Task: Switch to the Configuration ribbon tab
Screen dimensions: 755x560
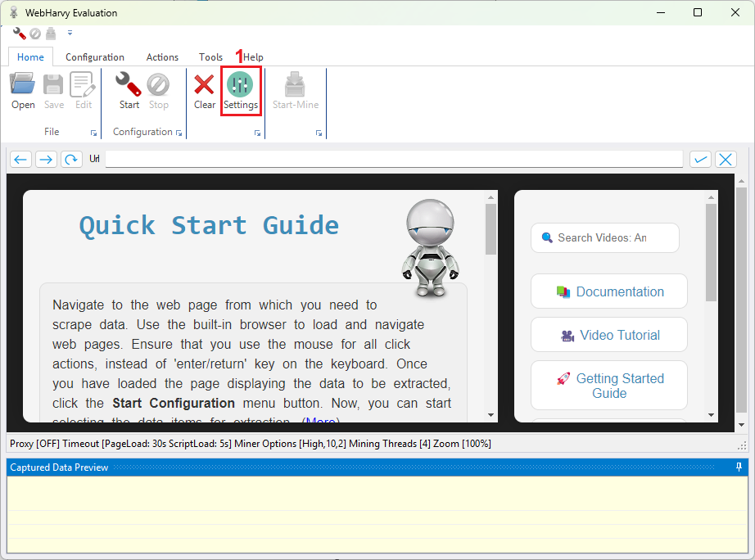Action: [95, 57]
